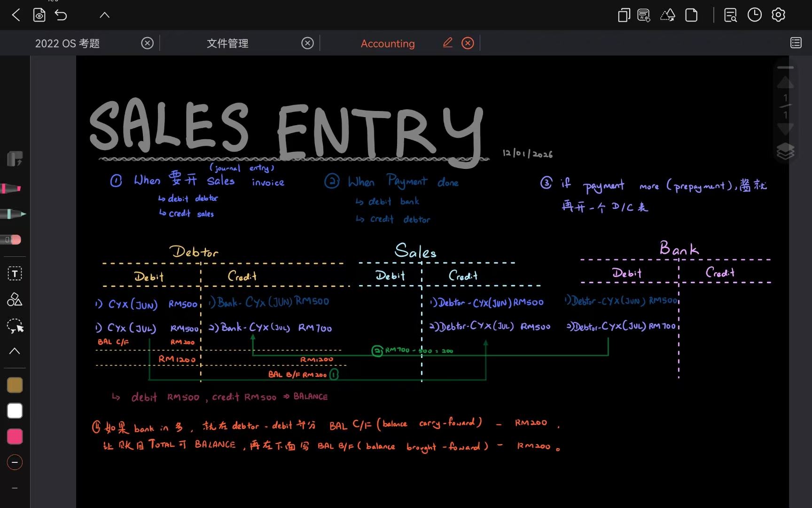Collapse the left tool panel chevron

pyautogui.click(x=15, y=351)
